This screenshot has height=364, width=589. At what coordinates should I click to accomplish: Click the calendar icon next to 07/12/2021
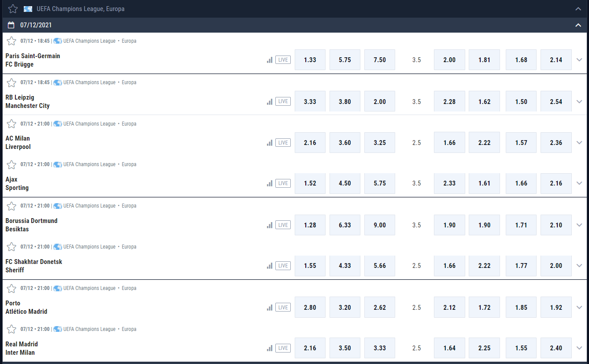click(x=12, y=25)
